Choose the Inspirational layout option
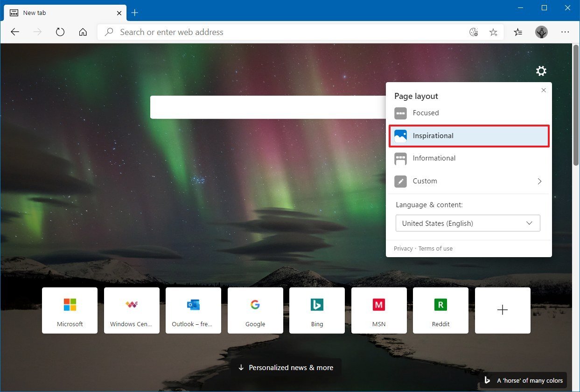Screen dimensions: 580x392 point(469,136)
